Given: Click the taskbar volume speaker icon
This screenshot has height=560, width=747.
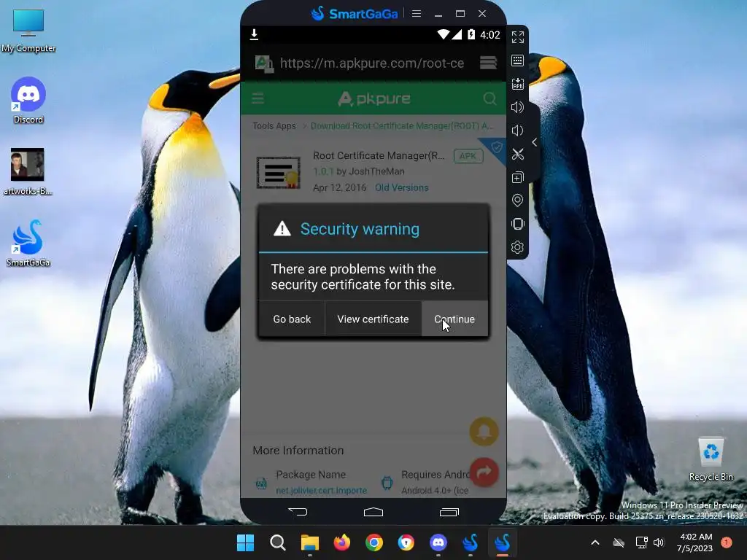Looking at the screenshot, I should pos(659,542).
